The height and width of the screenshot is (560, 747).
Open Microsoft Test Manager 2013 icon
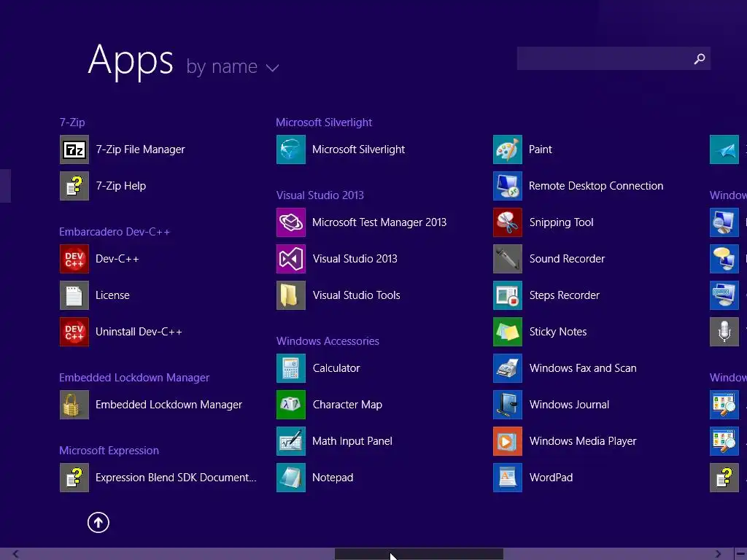[x=291, y=222]
